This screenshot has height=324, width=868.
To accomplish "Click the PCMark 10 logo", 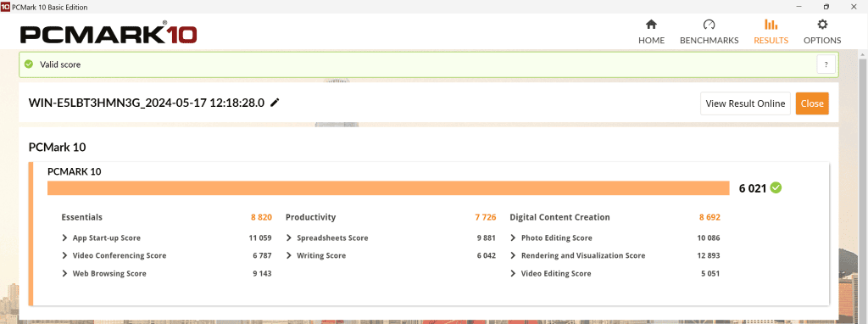I will click(x=109, y=33).
